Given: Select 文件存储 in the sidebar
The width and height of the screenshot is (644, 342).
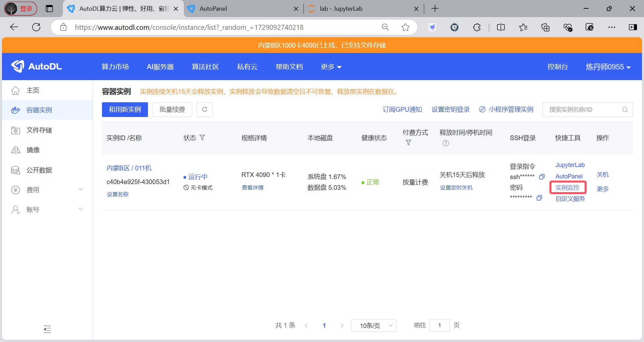Looking at the screenshot, I should coord(47,130).
